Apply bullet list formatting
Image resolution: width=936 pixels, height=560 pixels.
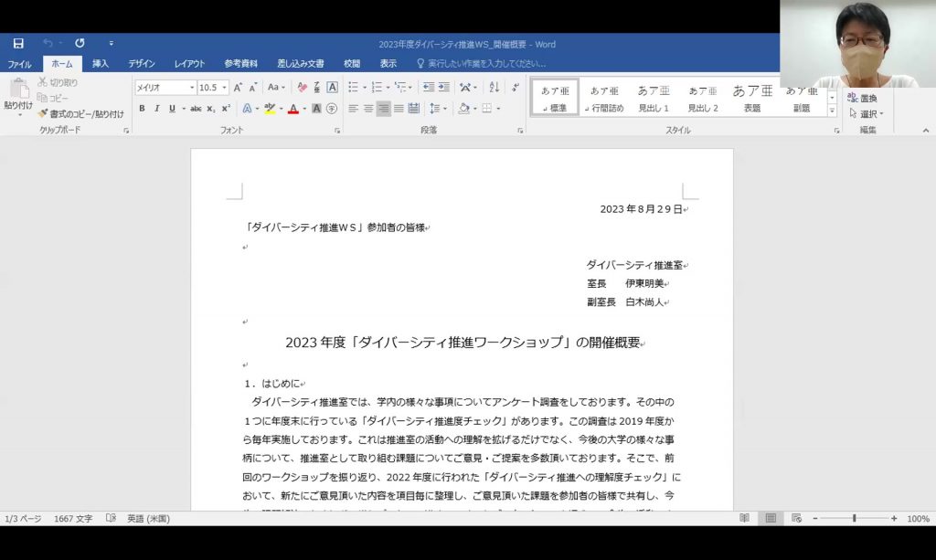pos(354,88)
